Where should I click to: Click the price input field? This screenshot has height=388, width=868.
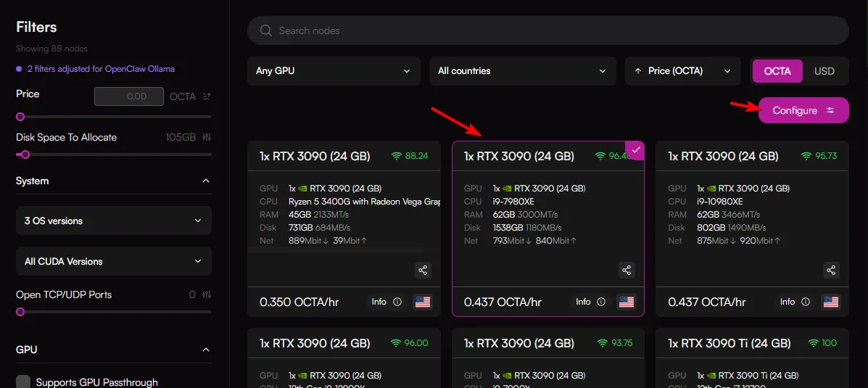(129, 96)
